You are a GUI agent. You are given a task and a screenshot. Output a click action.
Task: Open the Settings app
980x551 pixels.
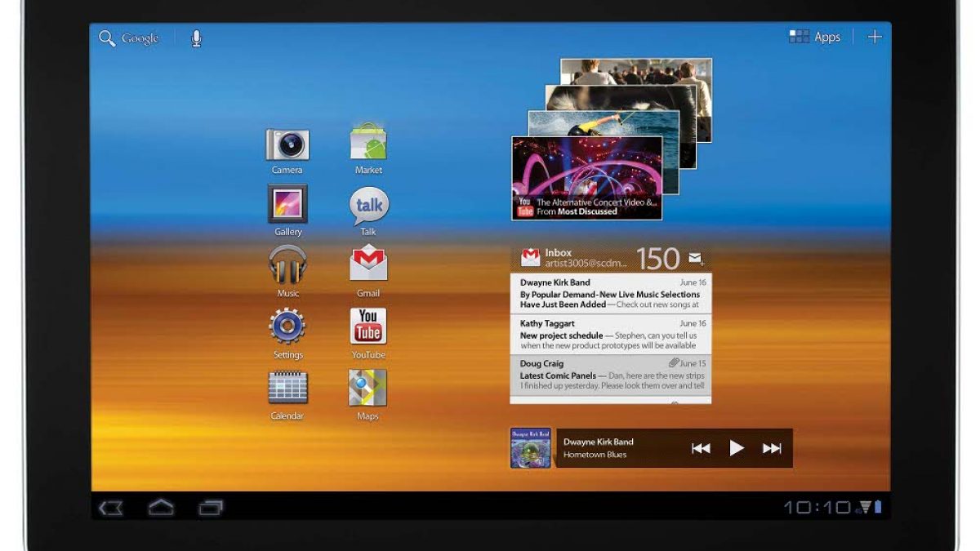(287, 327)
